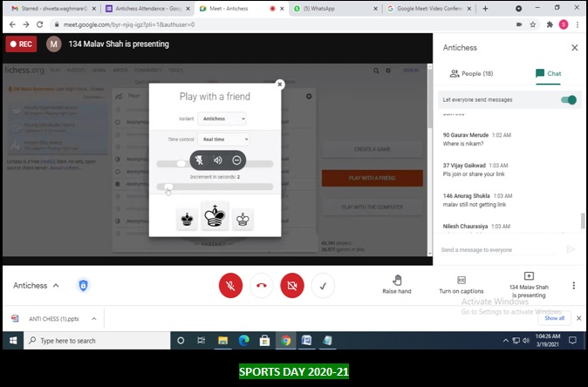Click the M avatar of Malav Shah
Viewport: 588px width, 387px height.
point(53,44)
